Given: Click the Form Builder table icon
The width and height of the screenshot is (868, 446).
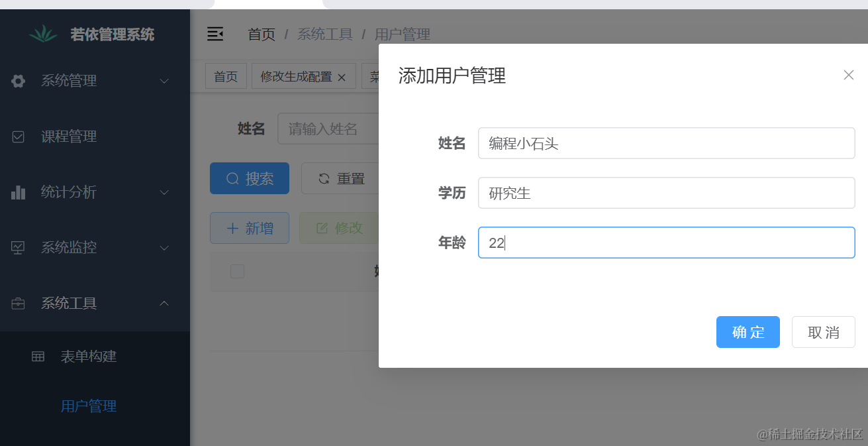Looking at the screenshot, I should point(38,357).
